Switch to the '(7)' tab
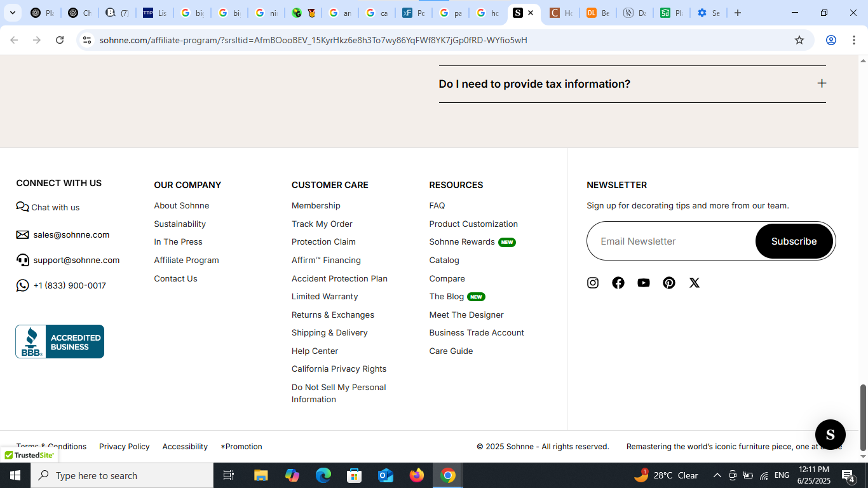The height and width of the screenshot is (488, 868). [x=117, y=13]
